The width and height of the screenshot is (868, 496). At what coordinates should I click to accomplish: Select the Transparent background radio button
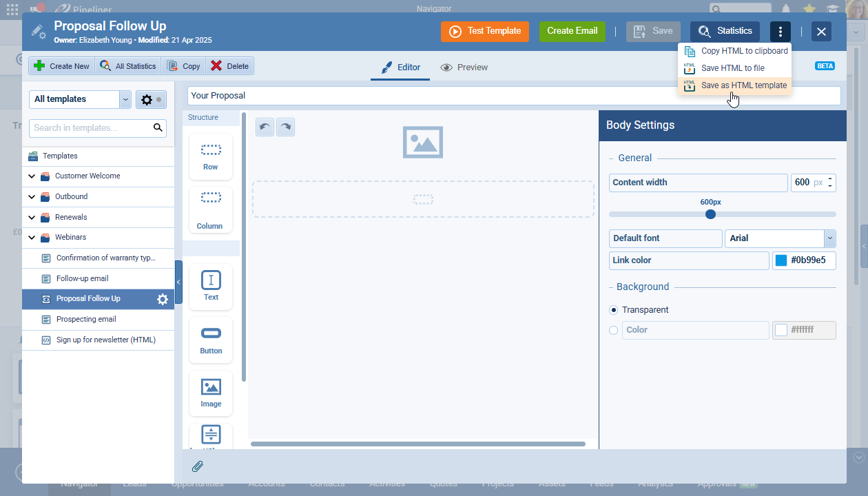(614, 310)
